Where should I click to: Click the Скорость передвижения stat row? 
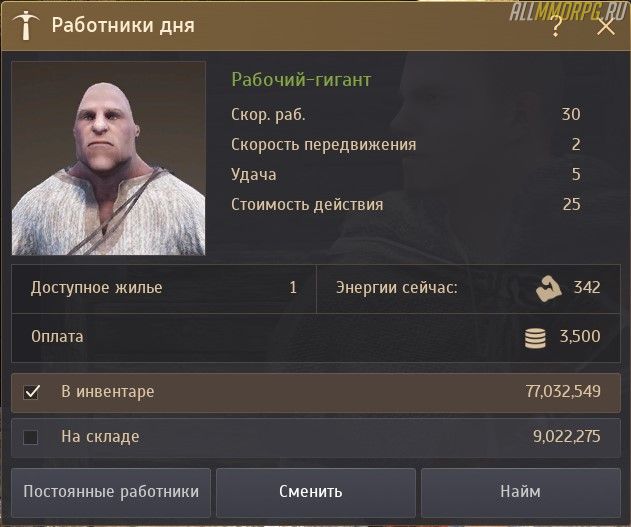point(406,144)
